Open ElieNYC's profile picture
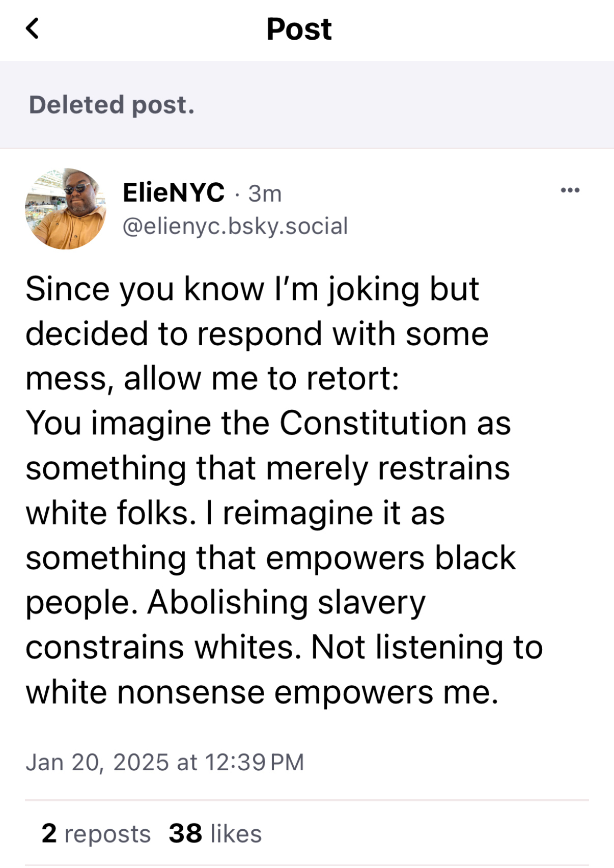Screen dimensions: 614x868 click(x=66, y=209)
